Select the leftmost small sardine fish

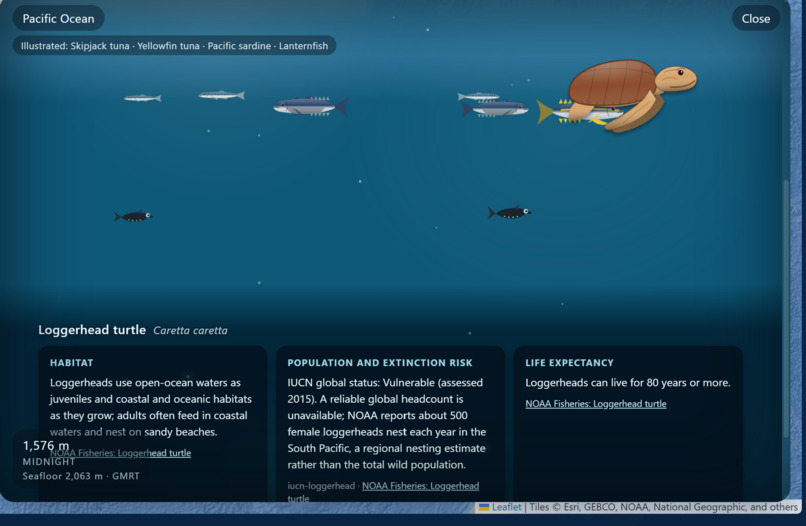[142, 98]
